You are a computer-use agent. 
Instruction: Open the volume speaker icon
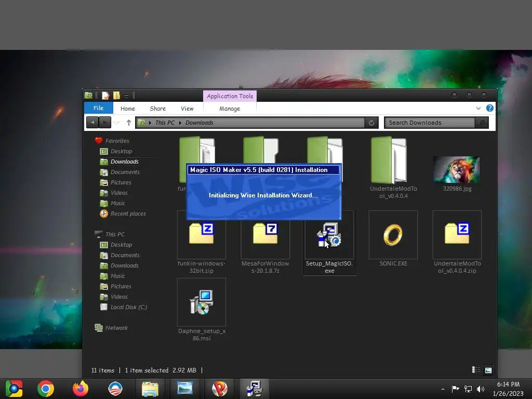coord(481,389)
